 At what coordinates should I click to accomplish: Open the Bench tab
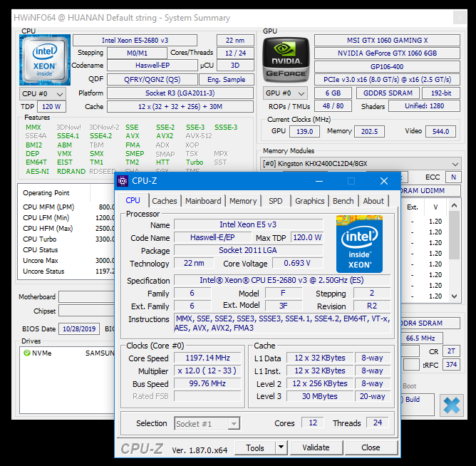[343, 201]
